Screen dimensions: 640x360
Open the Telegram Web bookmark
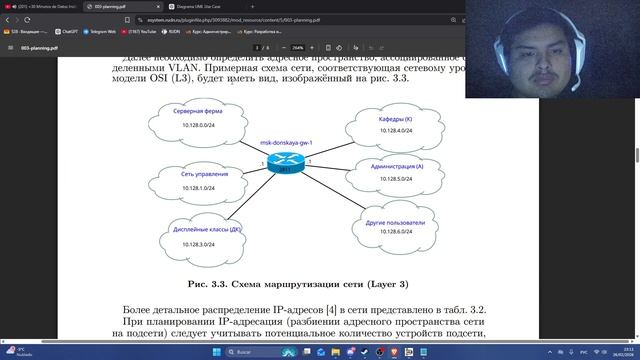coord(100,31)
